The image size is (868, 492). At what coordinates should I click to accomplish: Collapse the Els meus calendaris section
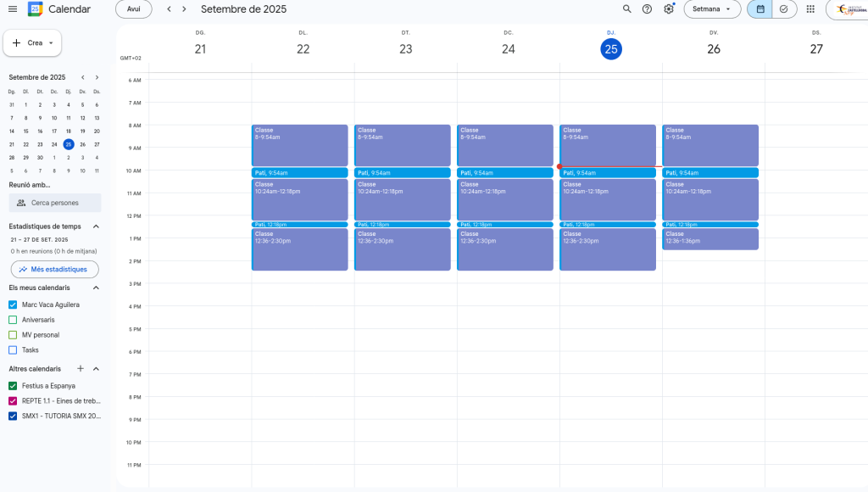tap(96, 288)
